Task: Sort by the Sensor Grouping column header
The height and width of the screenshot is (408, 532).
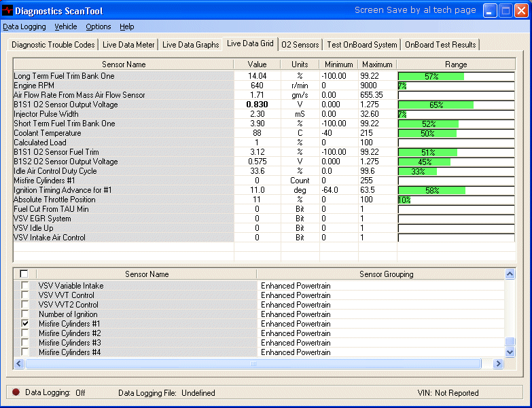Action: [x=386, y=274]
